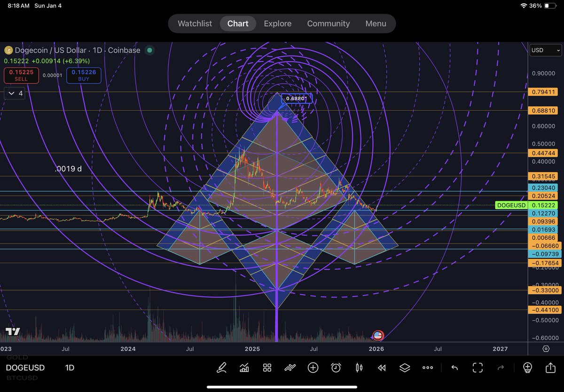The image size is (564, 392).
Task: Check the battery indicator in status bar
Action: coord(551,6)
